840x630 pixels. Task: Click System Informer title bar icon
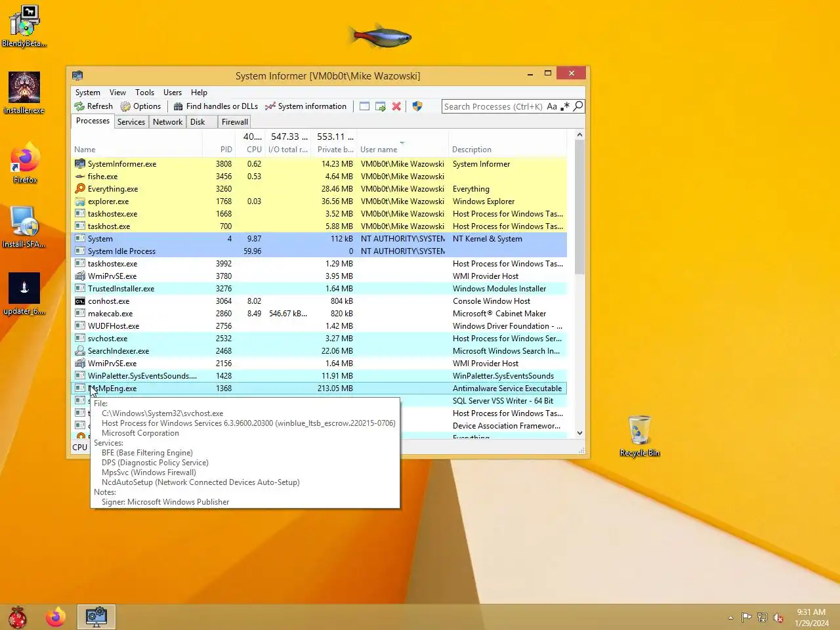coord(77,75)
